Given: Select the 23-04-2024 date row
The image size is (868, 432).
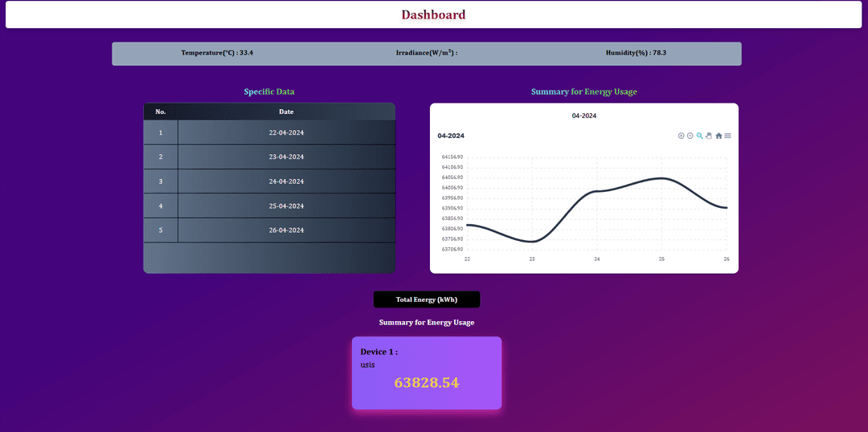Looking at the screenshot, I should point(286,157).
